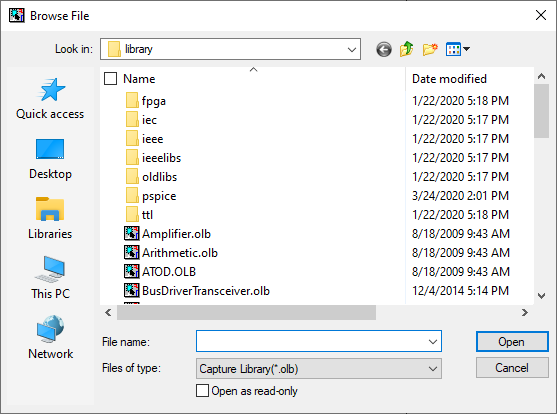Select the ieeelibs folder icon

click(132, 157)
